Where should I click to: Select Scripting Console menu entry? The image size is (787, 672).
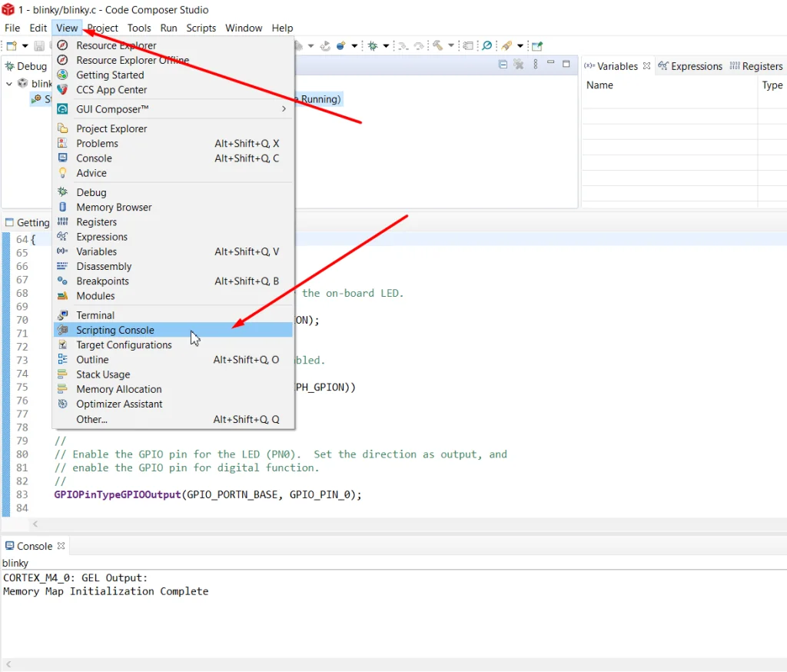173,330
